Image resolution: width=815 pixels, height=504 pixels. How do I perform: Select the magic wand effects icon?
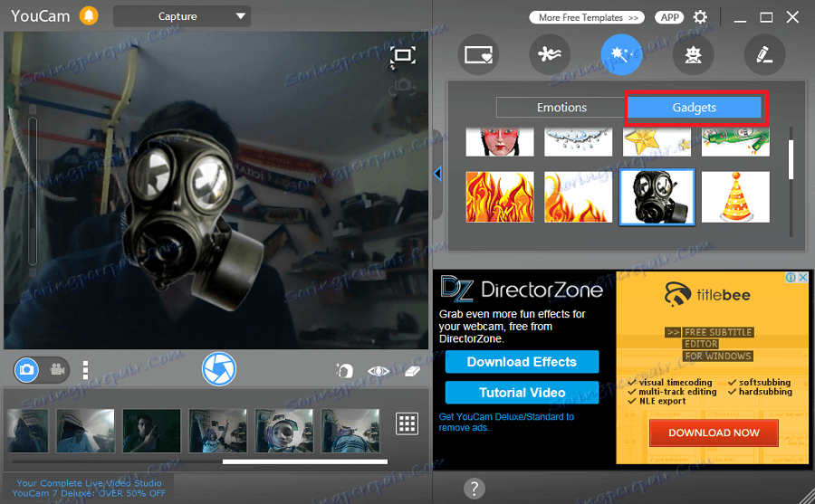tap(621, 54)
